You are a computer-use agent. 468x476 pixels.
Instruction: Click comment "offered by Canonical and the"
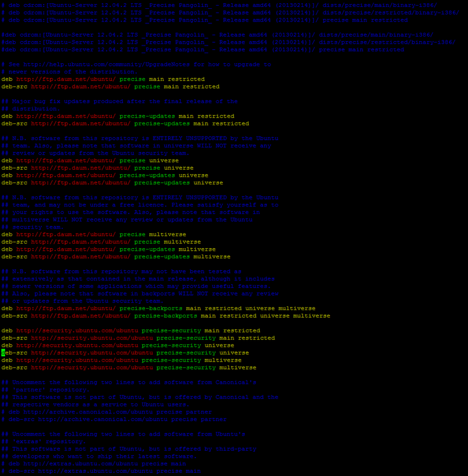[x=140, y=398]
